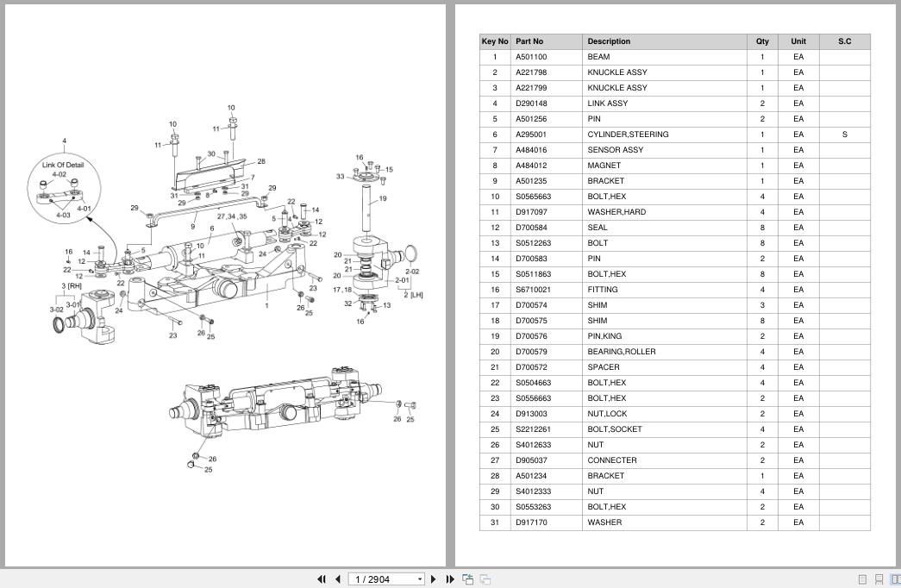
Task: Select part number D700574
Action: [x=531, y=305]
